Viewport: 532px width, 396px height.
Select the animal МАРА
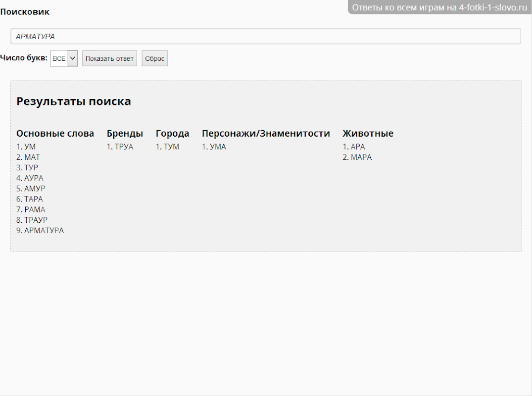361,157
